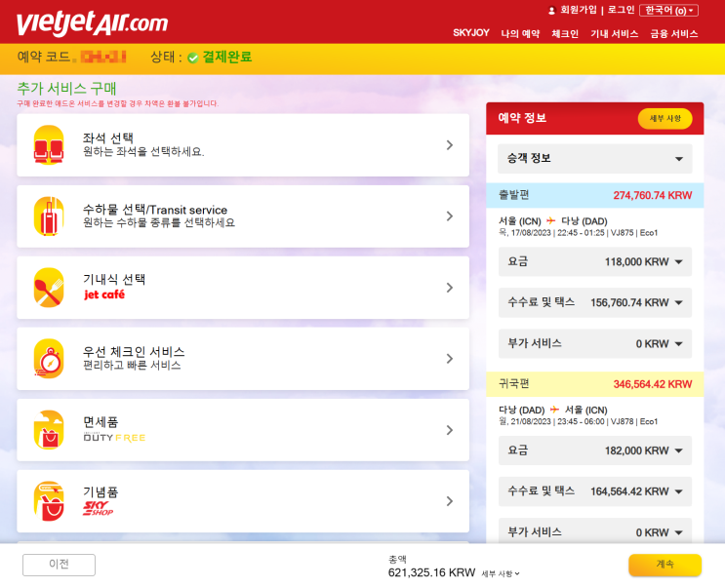Expand departure 요금 118,000 KRW dropdown
Screen dimensions: 725x588
point(594,261)
